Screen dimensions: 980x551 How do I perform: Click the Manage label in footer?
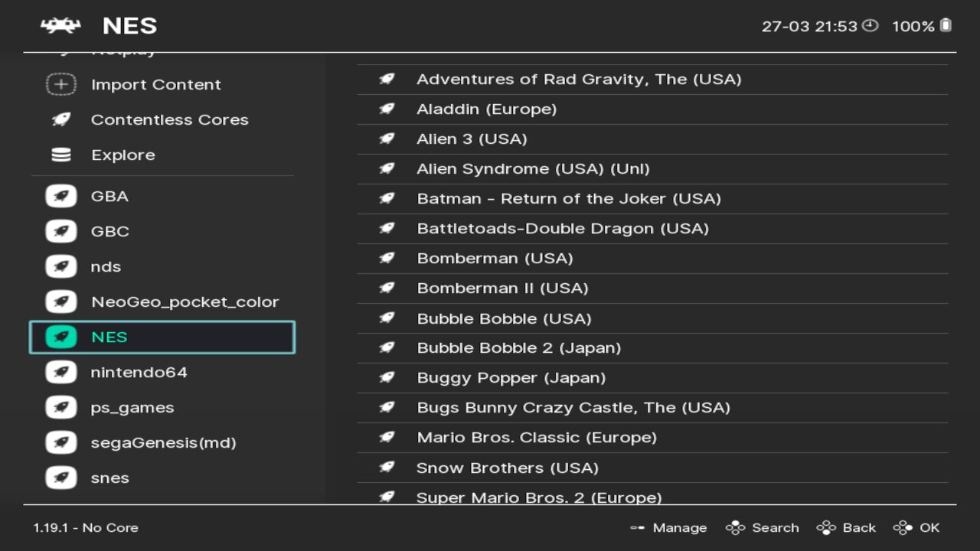(680, 527)
